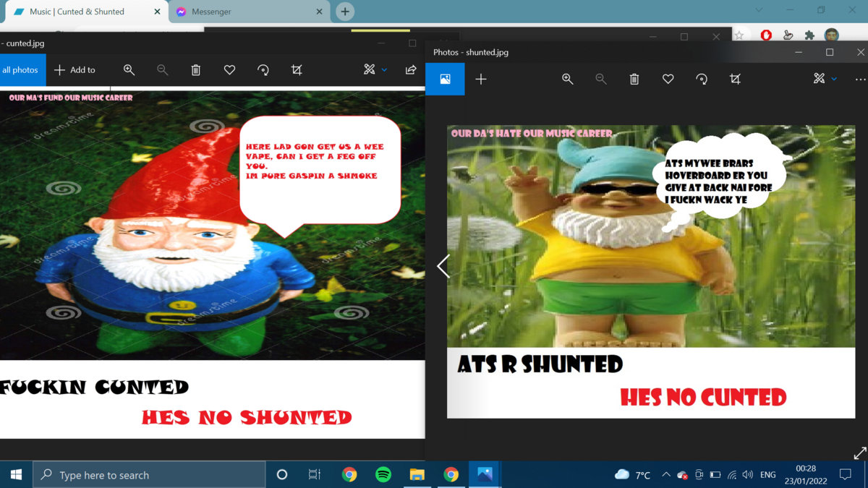
Task: Share the cunted.jpg photo
Action: pos(411,70)
